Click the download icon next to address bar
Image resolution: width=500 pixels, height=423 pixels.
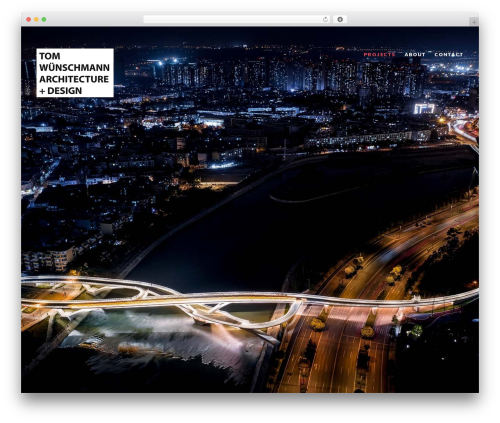(340, 20)
